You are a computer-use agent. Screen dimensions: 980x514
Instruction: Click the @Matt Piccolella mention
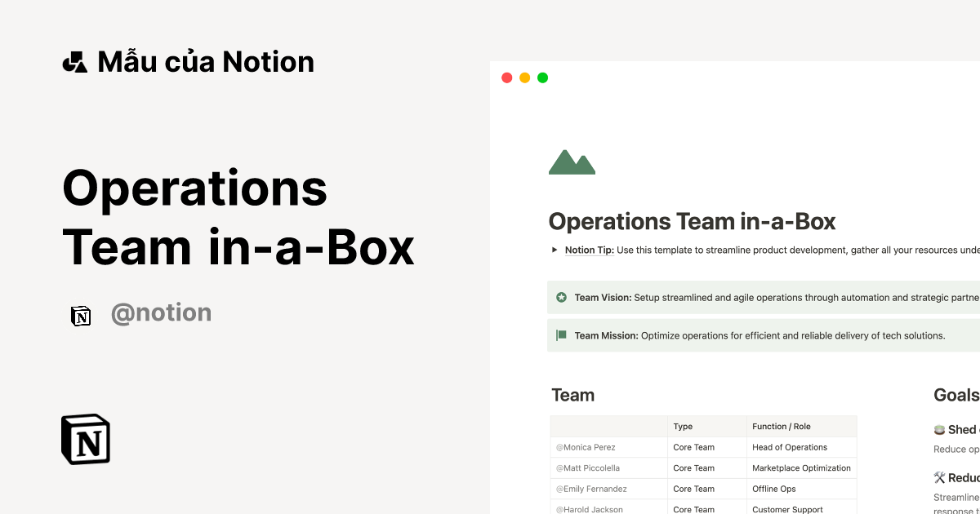point(587,467)
